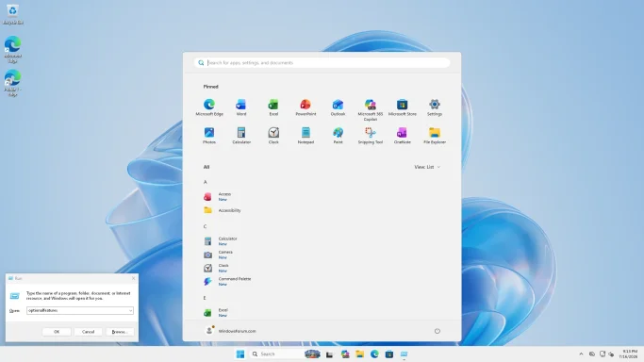The width and height of the screenshot is (644, 362).
Task: Open pinned OneNote
Action: click(x=402, y=136)
